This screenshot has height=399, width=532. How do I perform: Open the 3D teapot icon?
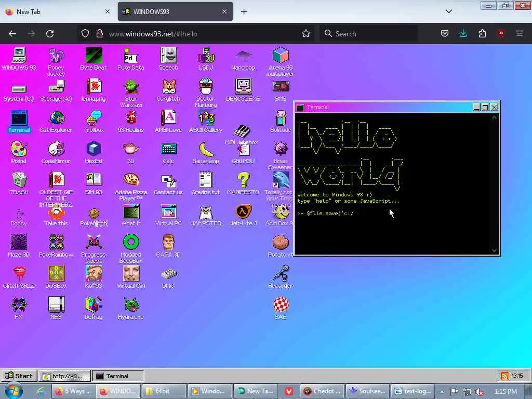[x=130, y=152]
